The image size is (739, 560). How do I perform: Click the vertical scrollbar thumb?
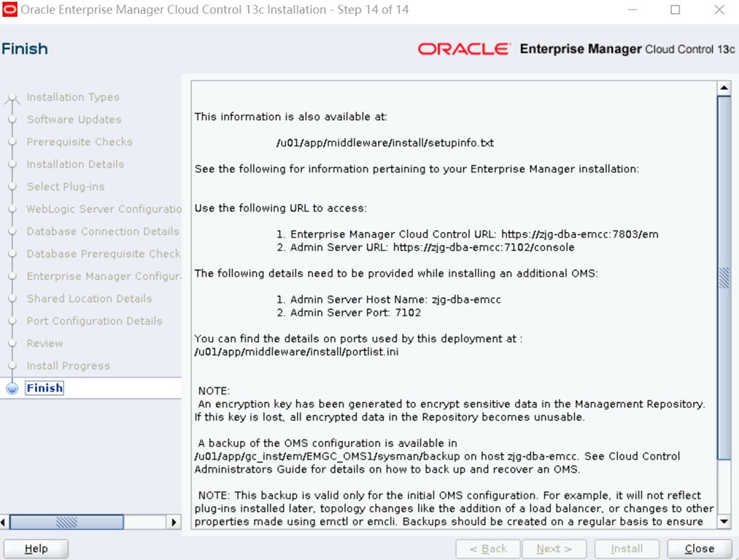724,277
